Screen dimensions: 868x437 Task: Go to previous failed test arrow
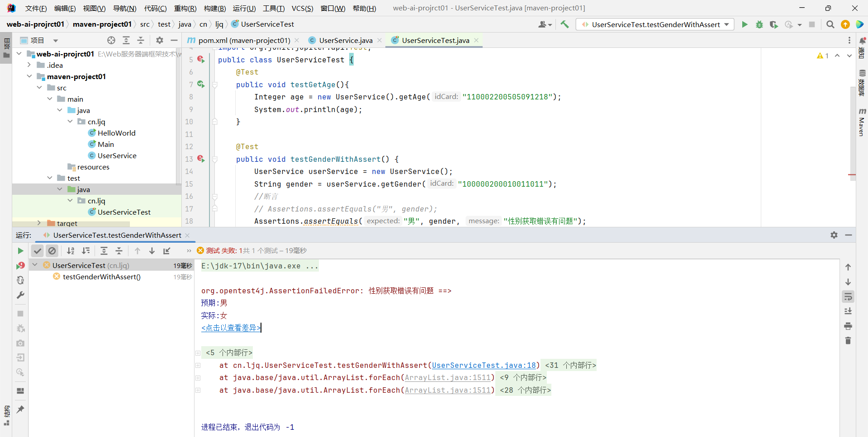coord(138,251)
